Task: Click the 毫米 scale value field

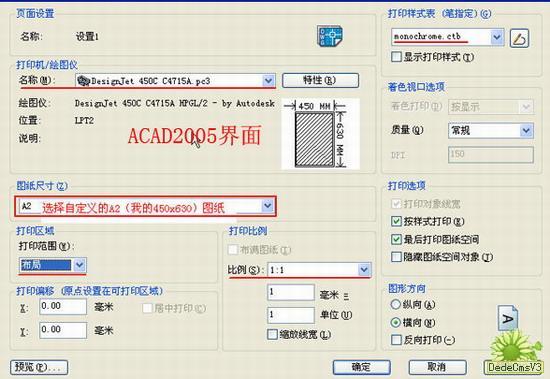Action: (291, 292)
